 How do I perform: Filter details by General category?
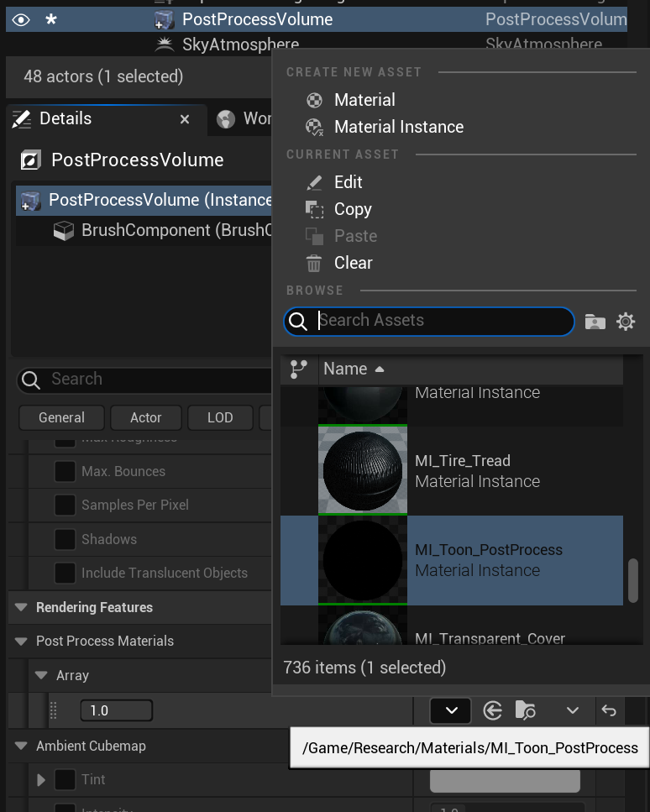point(61,418)
